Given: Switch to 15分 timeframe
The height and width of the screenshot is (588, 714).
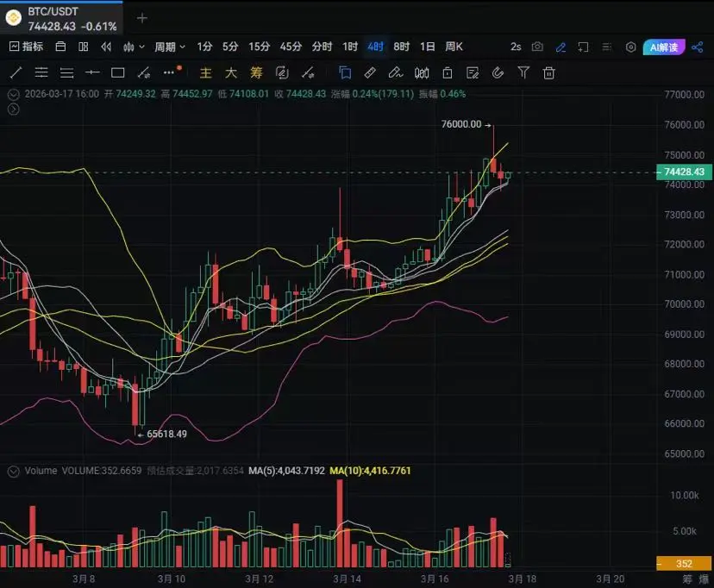Looking at the screenshot, I should click(x=259, y=47).
